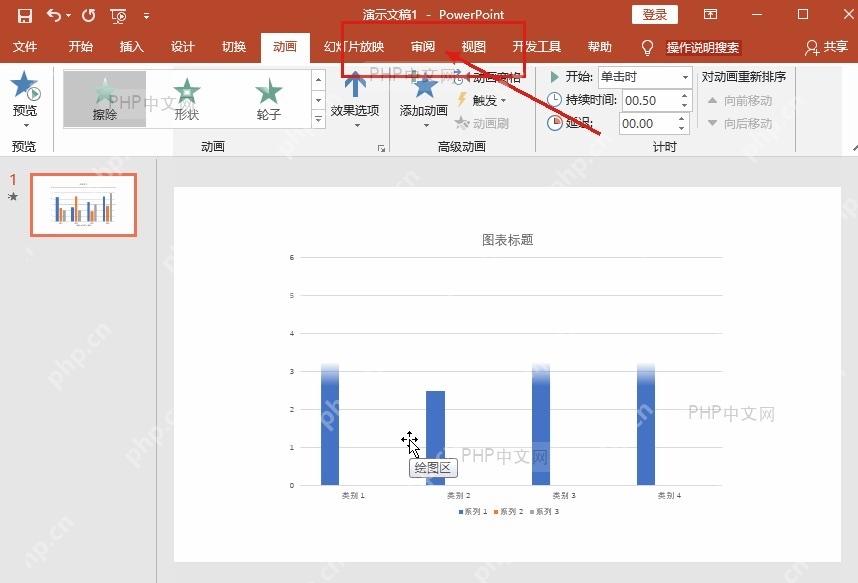Image resolution: width=858 pixels, height=583 pixels.
Task: Switch to the 开始 tab
Action: [80, 47]
